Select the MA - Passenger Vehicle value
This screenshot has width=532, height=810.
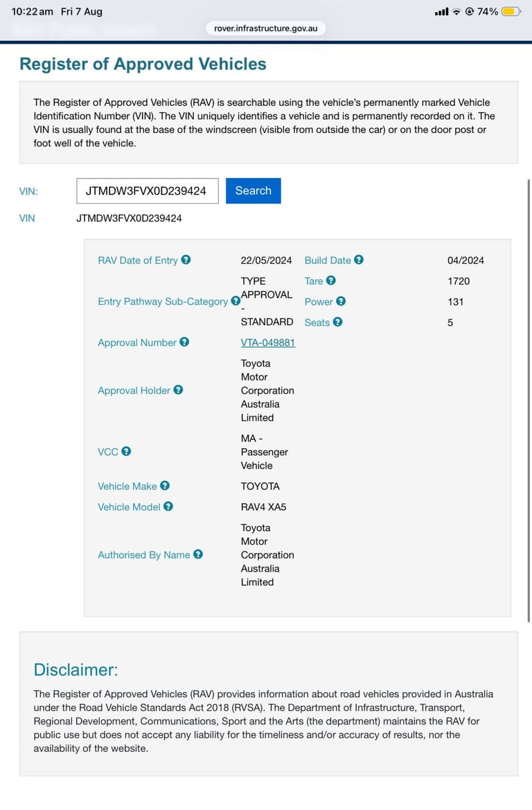click(x=265, y=452)
